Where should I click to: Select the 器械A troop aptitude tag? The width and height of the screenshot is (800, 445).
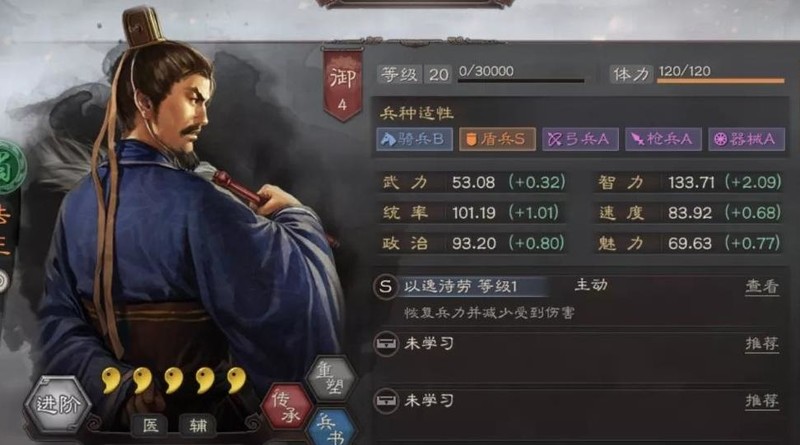[746, 139]
